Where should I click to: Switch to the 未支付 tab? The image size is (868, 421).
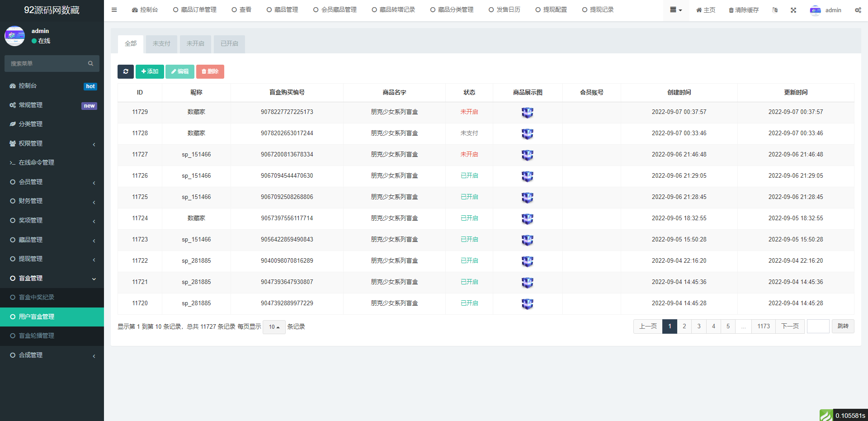tap(161, 44)
